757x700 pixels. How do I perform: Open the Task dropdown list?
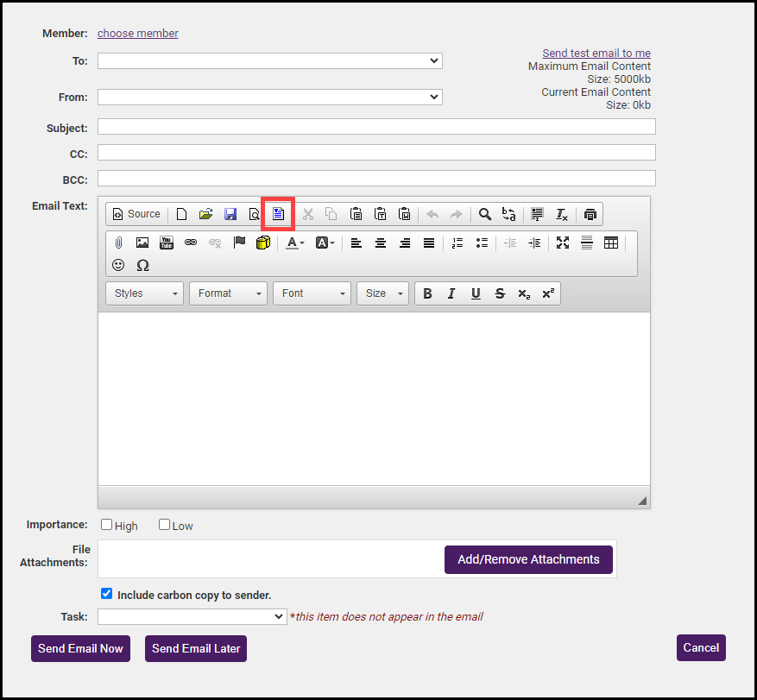192,616
